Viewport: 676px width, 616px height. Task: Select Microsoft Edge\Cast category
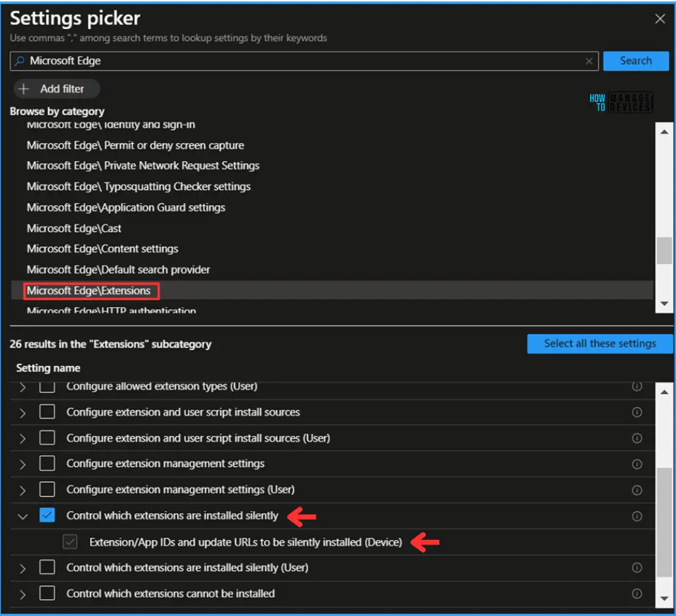(74, 228)
